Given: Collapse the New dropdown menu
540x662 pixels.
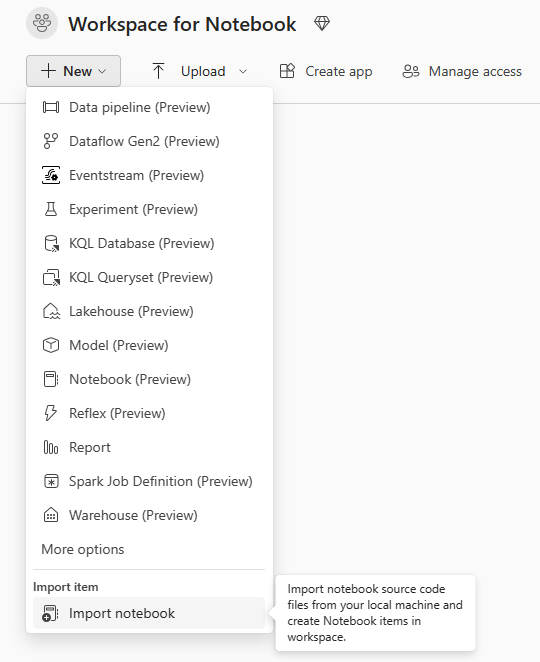Looking at the screenshot, I should pyautogui.click(x=73, y=71).
